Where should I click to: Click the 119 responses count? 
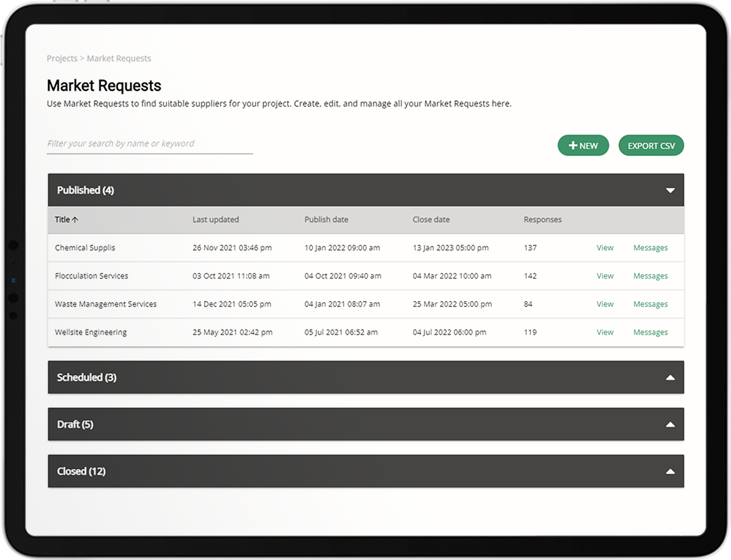click(530, 332)
